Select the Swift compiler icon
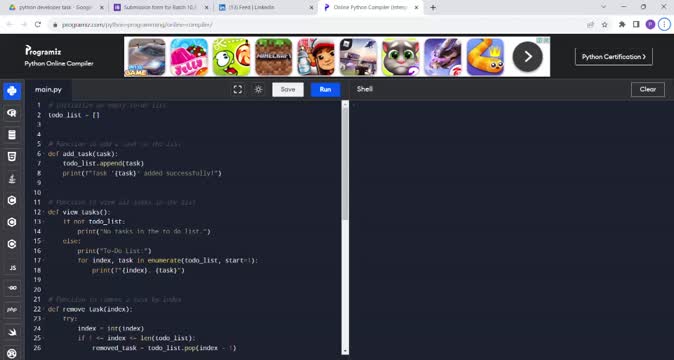 tap(12, 332)
